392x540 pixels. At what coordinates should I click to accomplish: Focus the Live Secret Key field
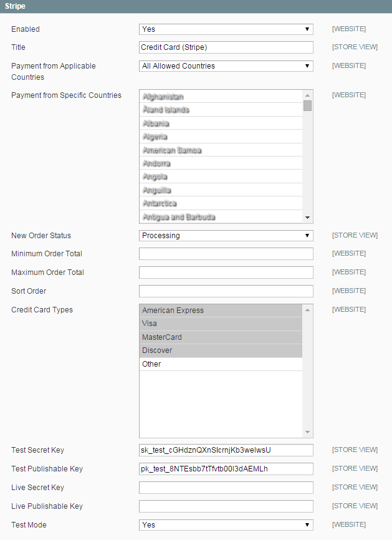[226, 488]
